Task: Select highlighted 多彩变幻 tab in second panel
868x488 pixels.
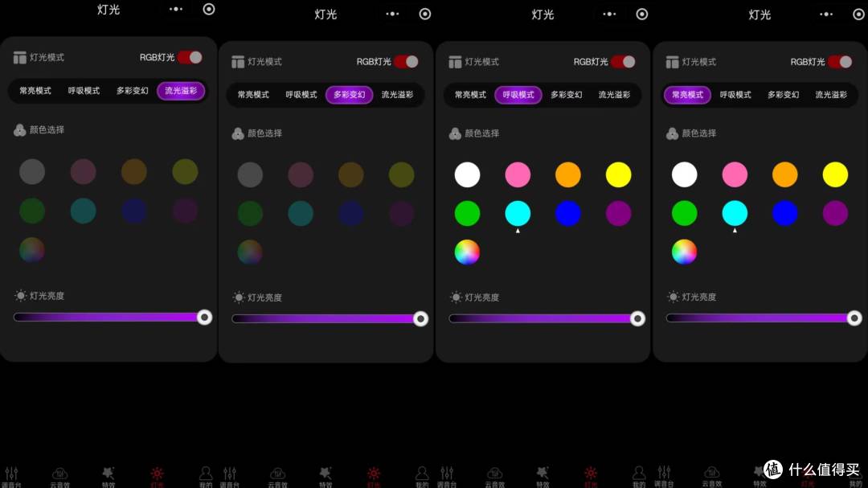Action: pos(350,95)
